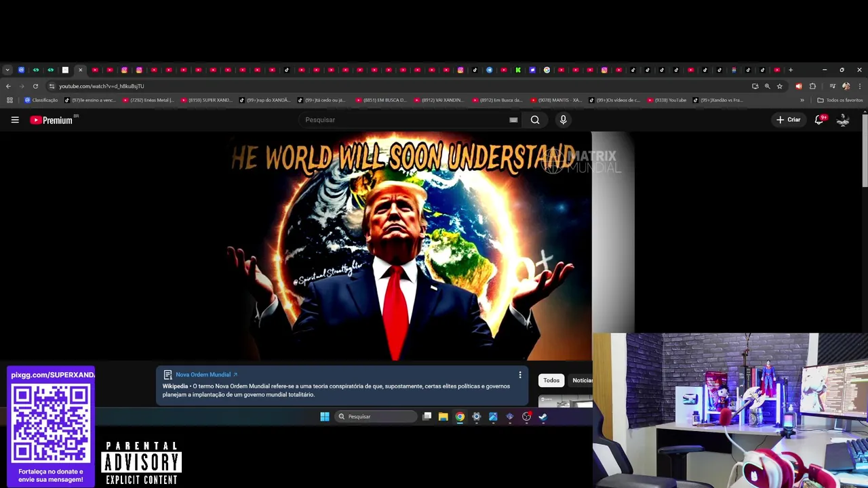
Task: Click the page vertical scrollbar
Action: tap(865, 151)
